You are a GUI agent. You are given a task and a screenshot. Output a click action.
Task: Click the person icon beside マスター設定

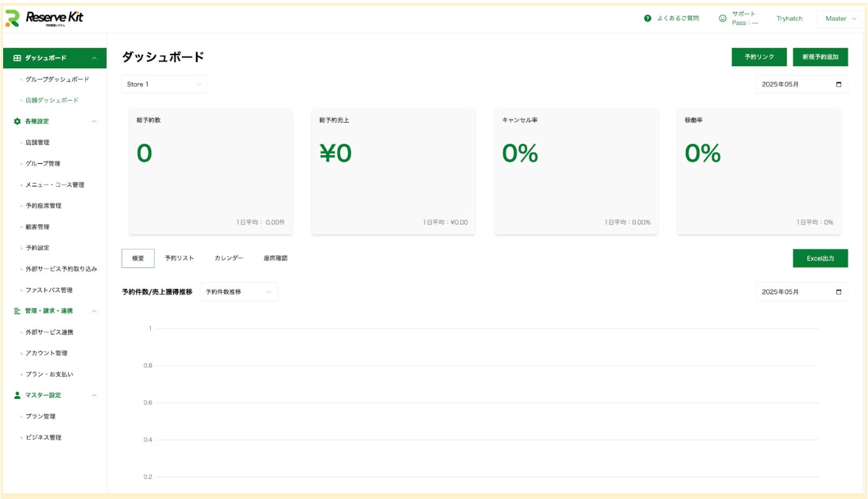(x=17, y=395)
